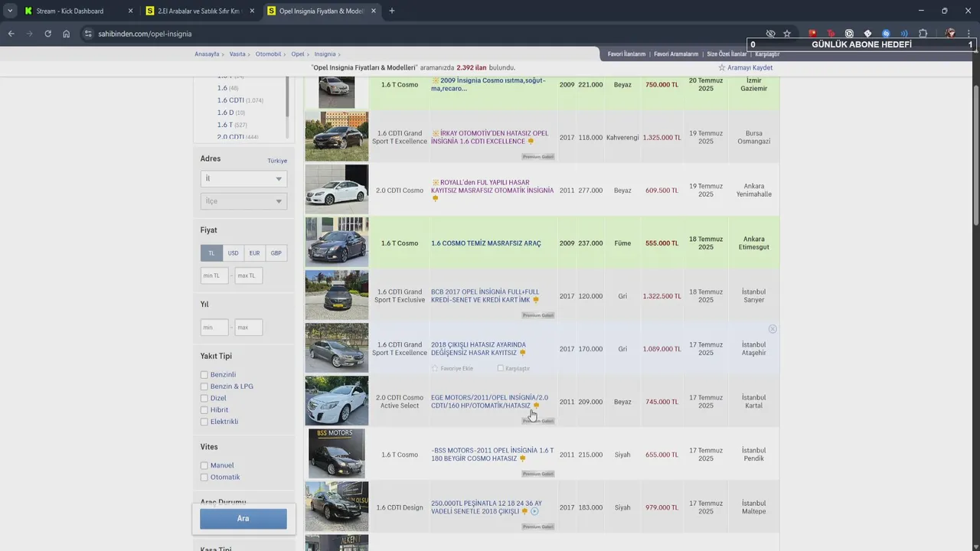The height and width of the screenshot is (551, 980).
Task: Click the address bar URL
Action: [145, 34]
